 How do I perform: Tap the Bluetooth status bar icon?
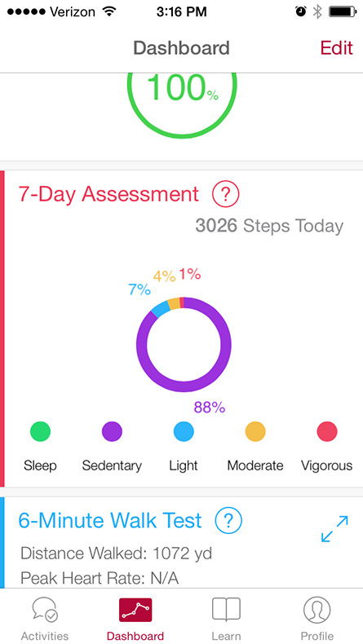coord(317,12)
